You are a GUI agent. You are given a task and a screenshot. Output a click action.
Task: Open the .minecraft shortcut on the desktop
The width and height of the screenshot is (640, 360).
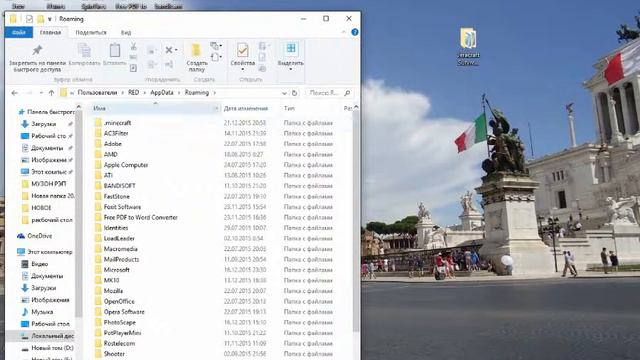pos(468,46)
